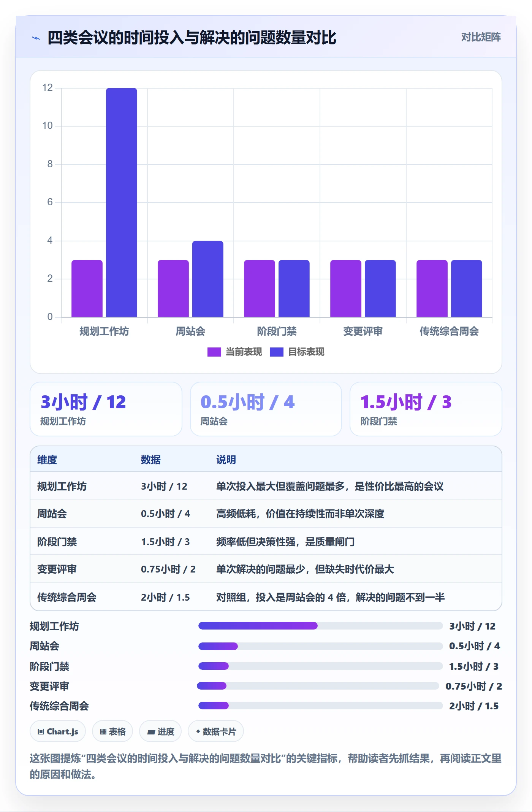Screen dimensions: 532x812
Task: Click the 周站会 blue target bar
Action: click(208, 279)
